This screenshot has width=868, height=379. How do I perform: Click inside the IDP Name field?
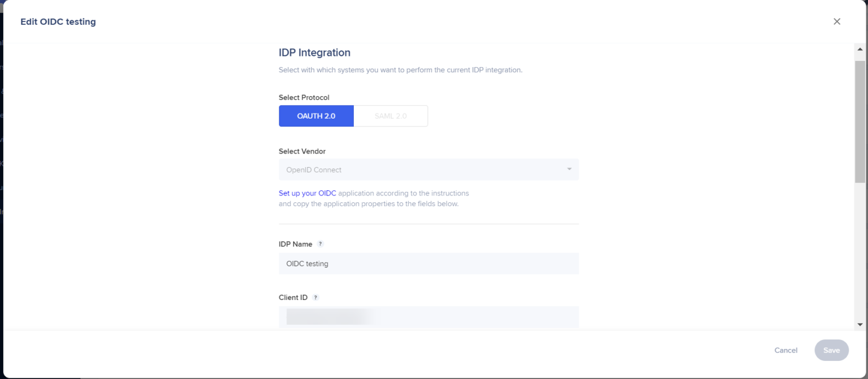tap(428, 263)
